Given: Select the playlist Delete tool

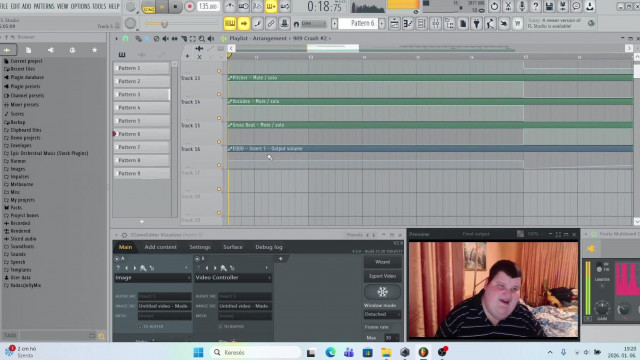Looking at the screenshot, I should pyautogui.click(x=156, y=38).
